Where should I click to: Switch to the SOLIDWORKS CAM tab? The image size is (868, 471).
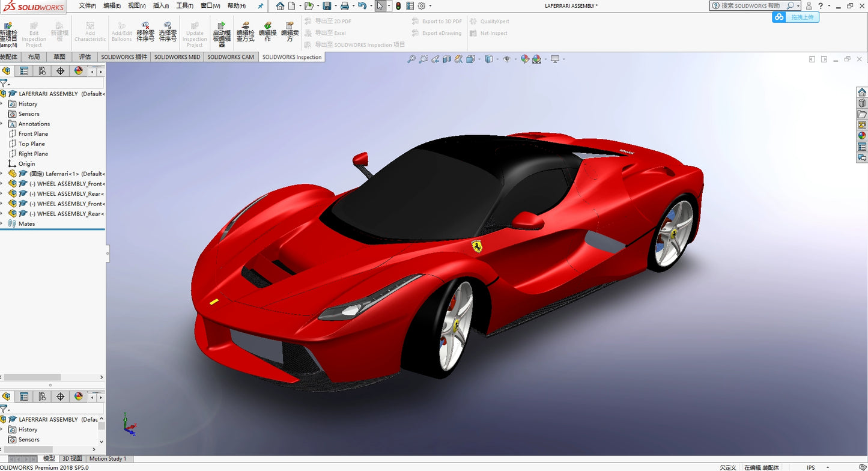231,57
